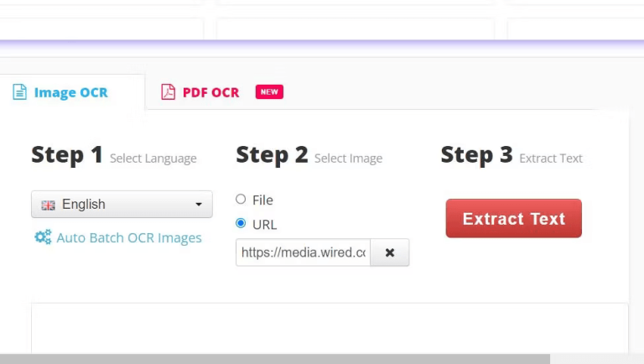Click the URL option label

[x=264, y=224]
